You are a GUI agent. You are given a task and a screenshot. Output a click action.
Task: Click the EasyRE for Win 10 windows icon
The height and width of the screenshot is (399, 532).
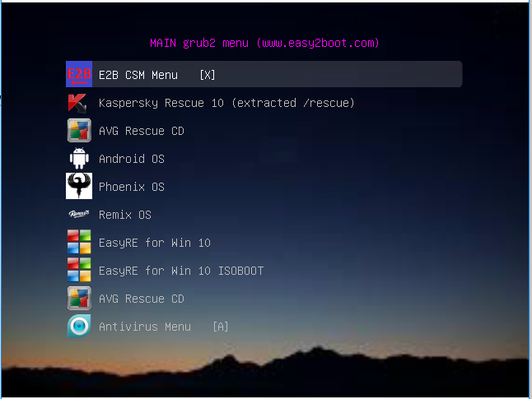(79, 242)
